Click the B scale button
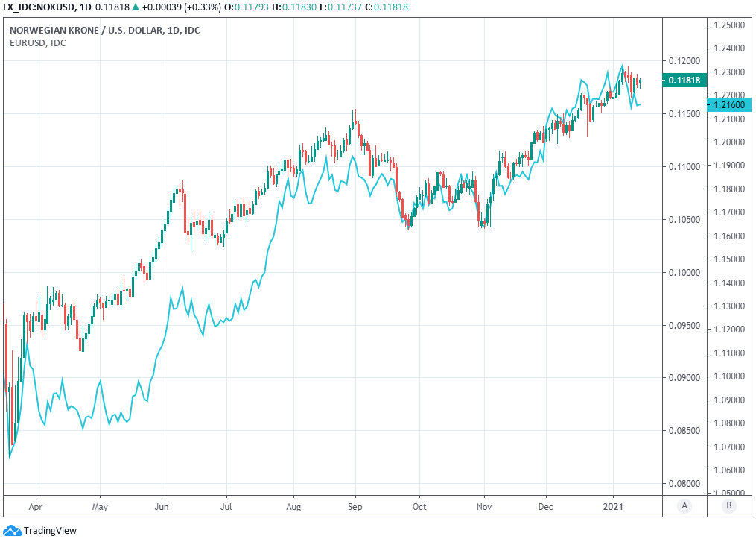756x539 pixels. pyautogui.click(x=728, y=506)
